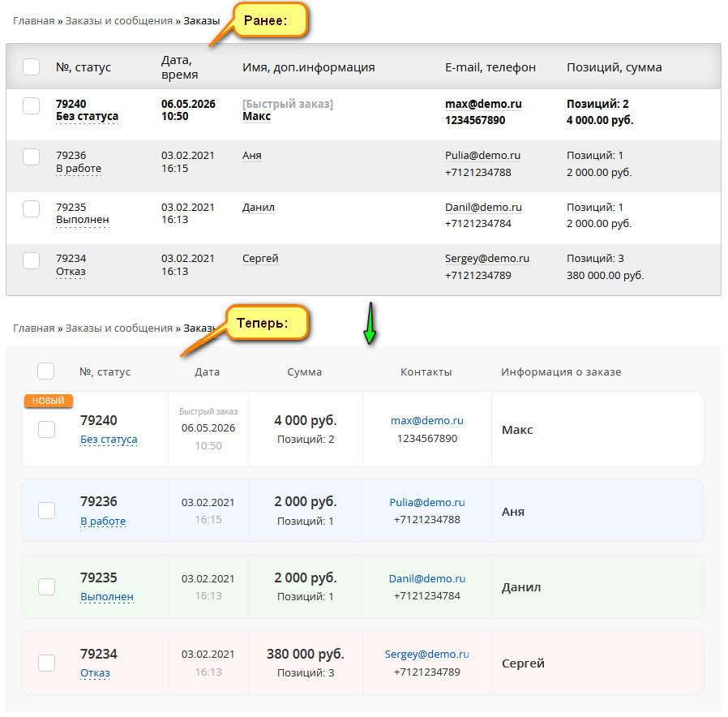
Task: Click the 'Сумма' column header
Action: 305,372
